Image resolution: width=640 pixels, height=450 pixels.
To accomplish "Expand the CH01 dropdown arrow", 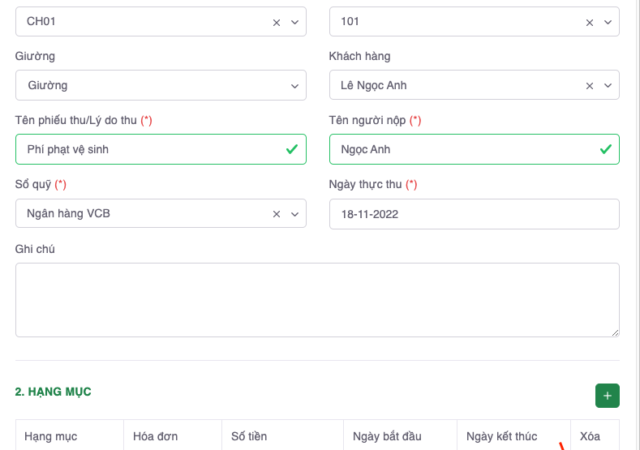I will click(295, 22).
